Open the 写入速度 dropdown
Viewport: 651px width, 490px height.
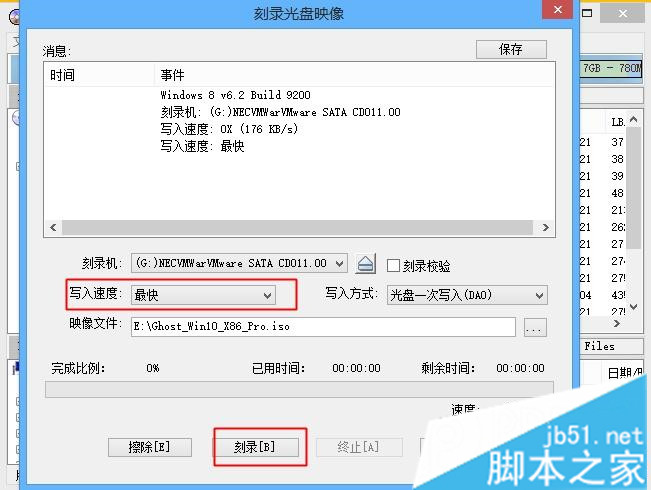(203, 295)
